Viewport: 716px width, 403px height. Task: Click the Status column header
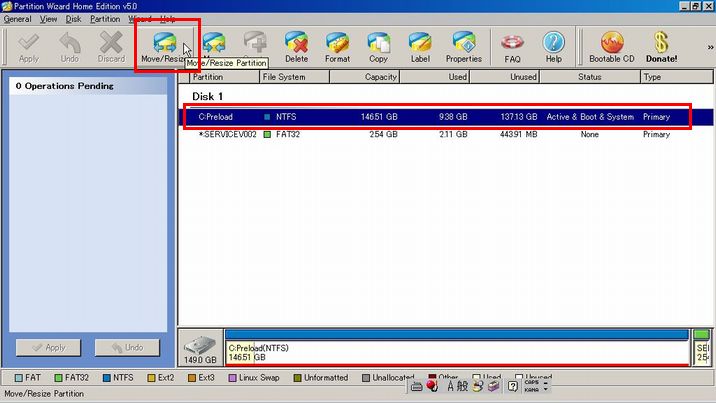590,77
